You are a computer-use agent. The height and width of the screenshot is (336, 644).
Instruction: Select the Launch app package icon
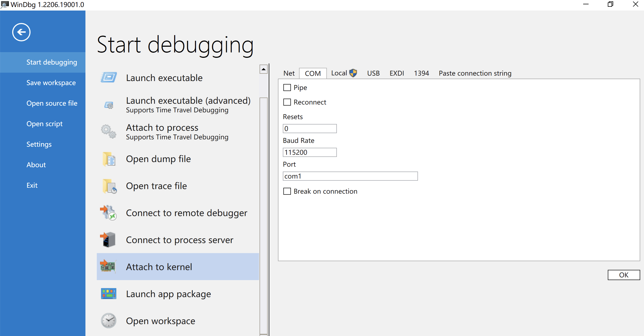pos(109,294)
